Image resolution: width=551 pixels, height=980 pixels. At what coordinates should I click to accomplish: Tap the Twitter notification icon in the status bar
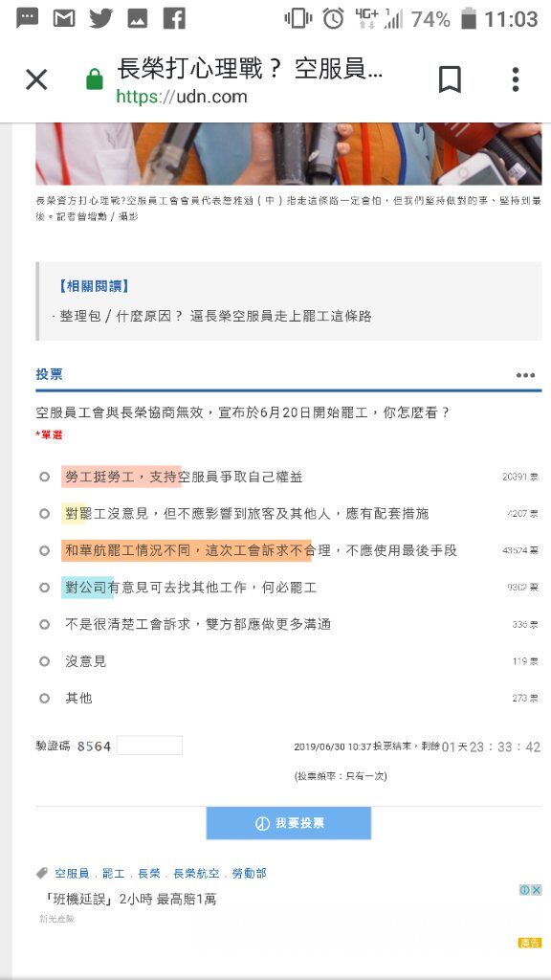100,19
